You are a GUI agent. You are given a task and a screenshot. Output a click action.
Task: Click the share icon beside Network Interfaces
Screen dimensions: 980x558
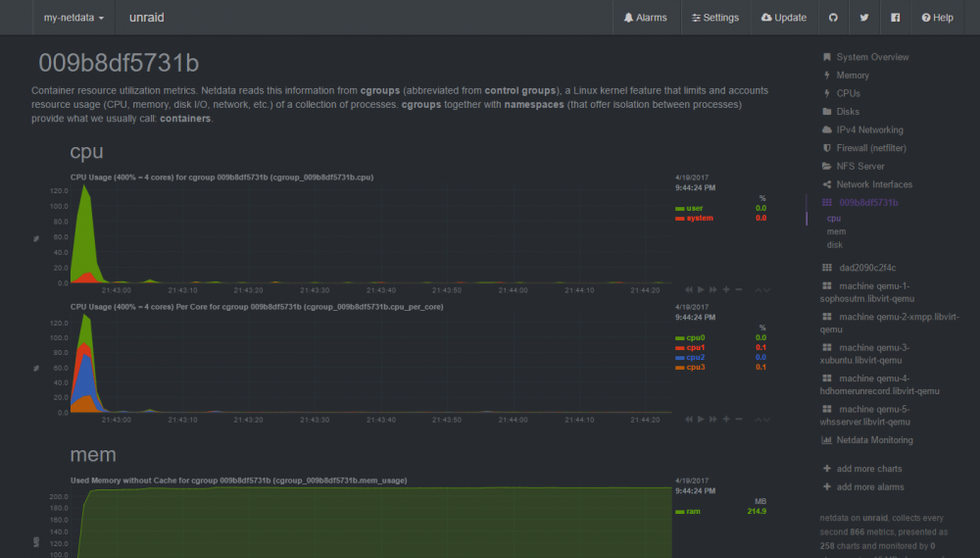(827, 184)
